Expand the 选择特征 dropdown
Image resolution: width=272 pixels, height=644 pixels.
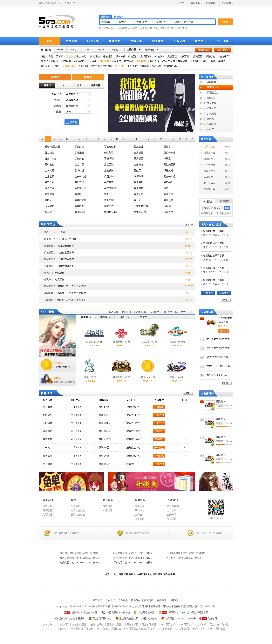click(x=151, y=50)
